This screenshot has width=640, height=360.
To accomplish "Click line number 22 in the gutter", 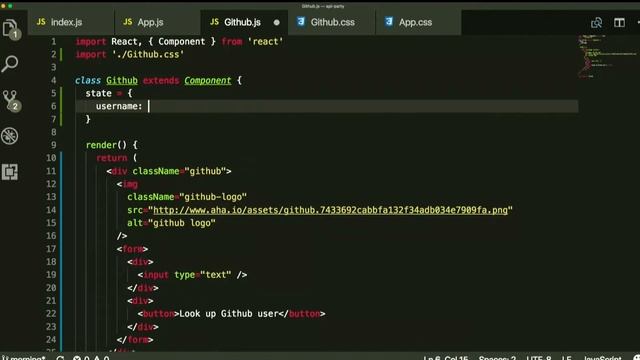I will click(51, 313).
